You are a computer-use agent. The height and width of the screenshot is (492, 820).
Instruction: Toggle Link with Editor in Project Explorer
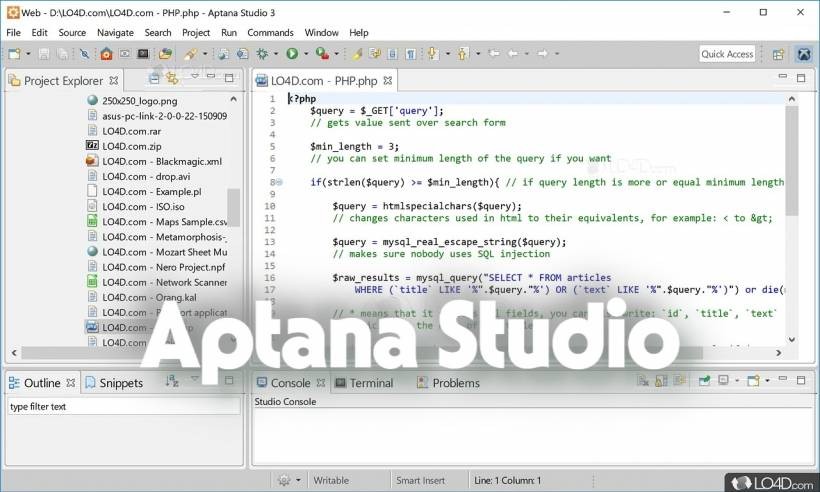pyautogui.click(x=172, y=79)
